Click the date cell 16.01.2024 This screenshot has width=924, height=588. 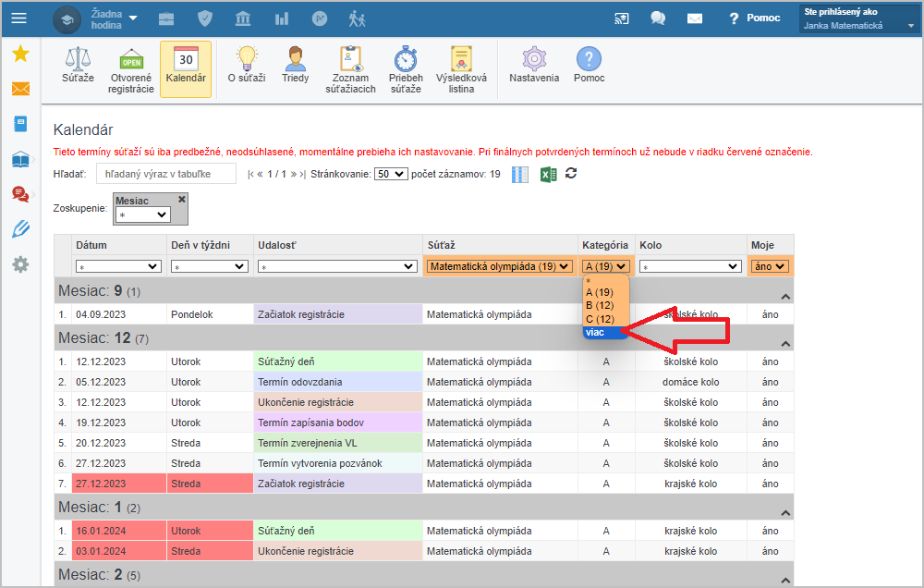click(119, 531)
